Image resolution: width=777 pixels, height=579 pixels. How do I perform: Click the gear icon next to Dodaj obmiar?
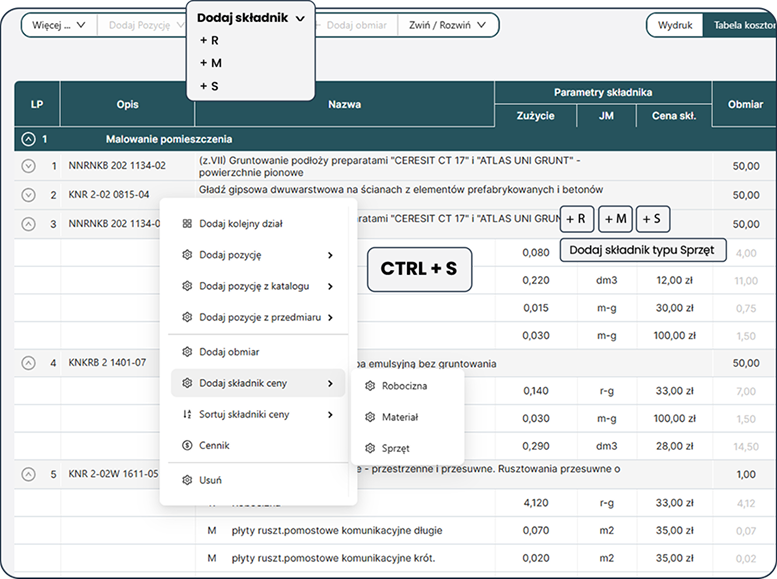[187, 352]
